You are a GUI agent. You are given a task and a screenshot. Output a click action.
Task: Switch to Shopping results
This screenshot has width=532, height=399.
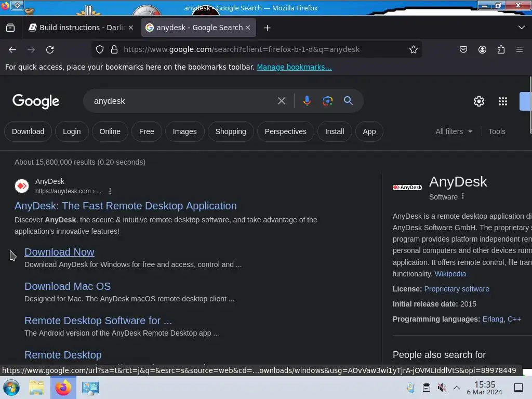pos(231,131)
